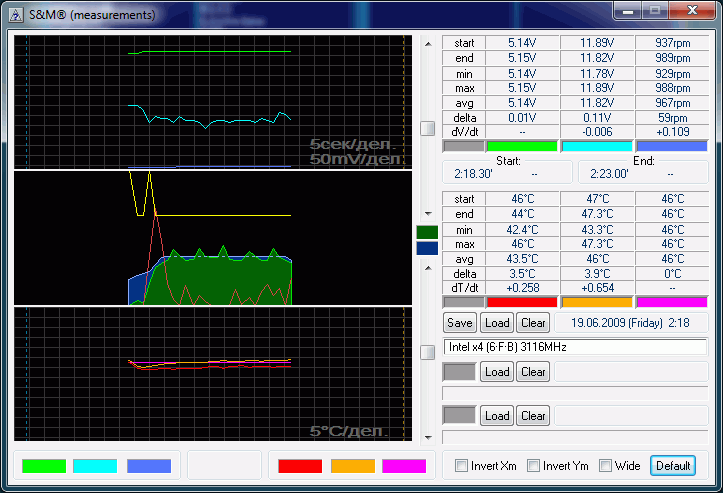
Task: Click the avg 5.14V cell
Action: (x=522, y=103)
